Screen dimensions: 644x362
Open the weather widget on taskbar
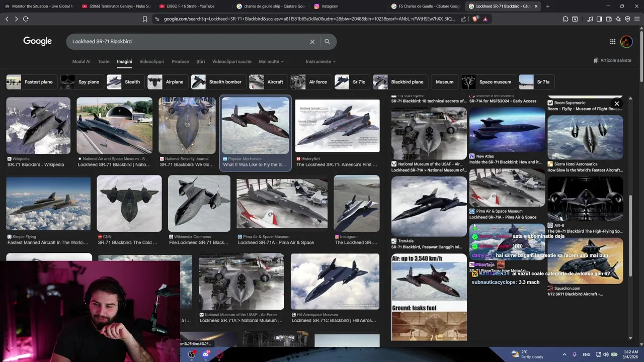pos(527,354)
